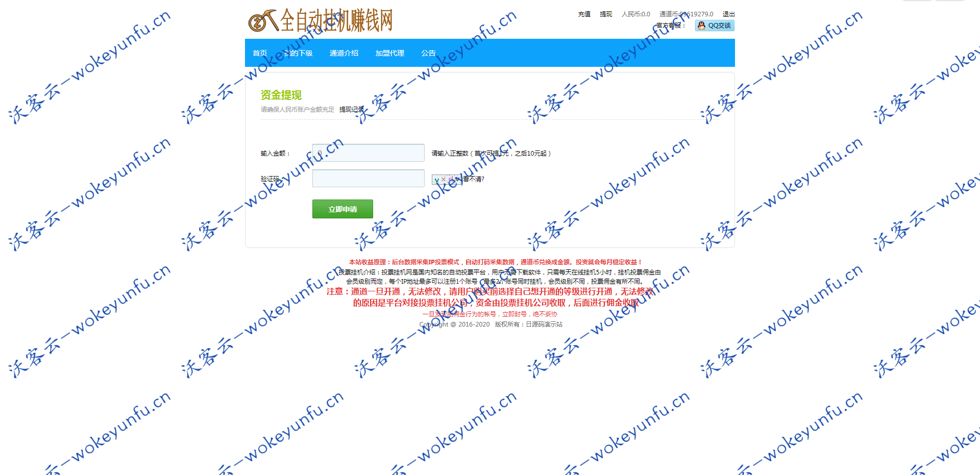Open the 公告 navigation item
The width and height of the screenshot is (980, 475).
428,53
